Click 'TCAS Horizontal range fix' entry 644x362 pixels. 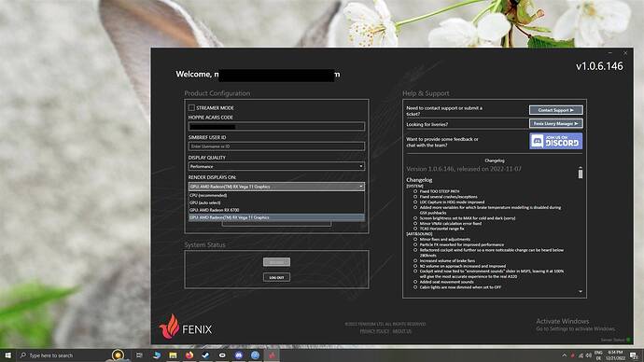click(x=441, y=229)
